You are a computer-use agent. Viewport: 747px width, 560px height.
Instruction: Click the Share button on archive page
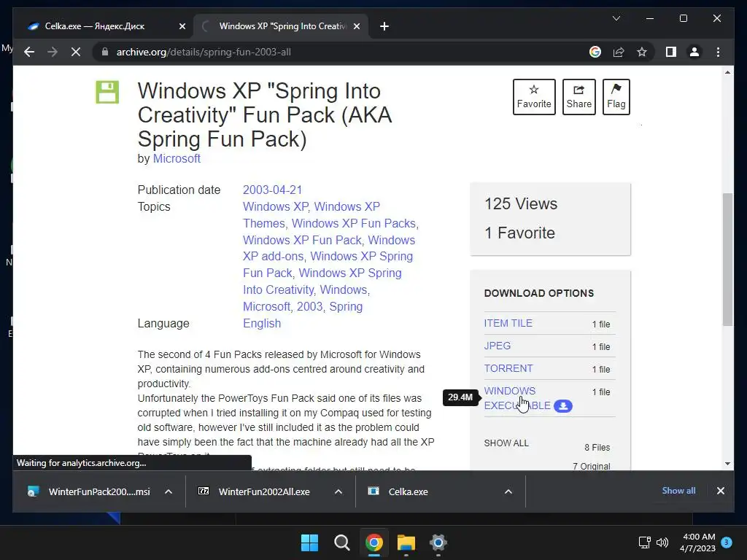click(578, 97)
